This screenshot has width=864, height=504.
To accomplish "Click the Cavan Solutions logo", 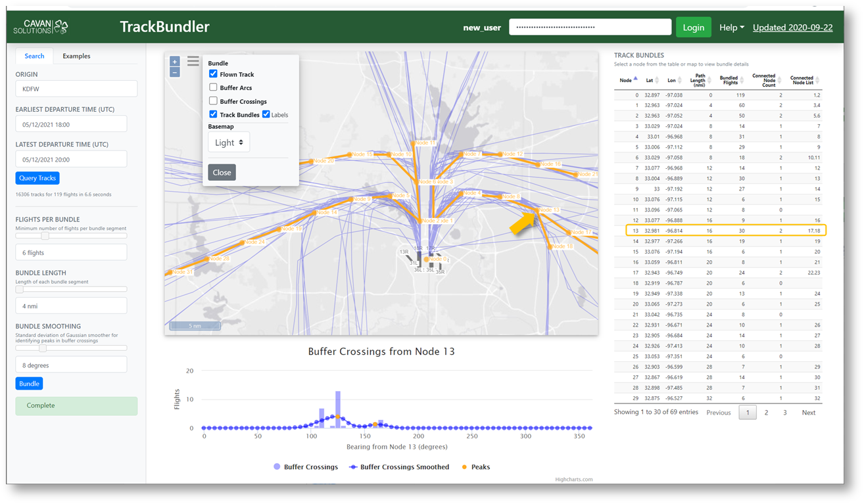I will pos(41,27).
